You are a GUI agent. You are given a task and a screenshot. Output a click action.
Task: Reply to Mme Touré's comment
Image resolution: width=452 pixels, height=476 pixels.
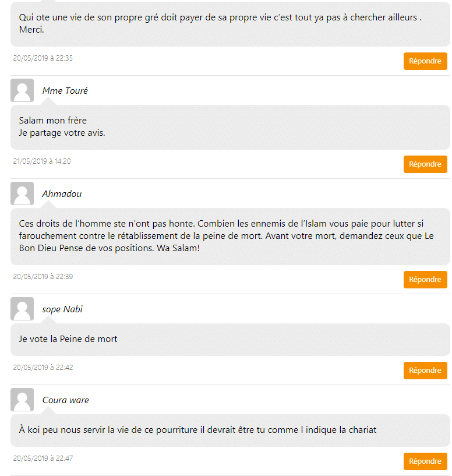click(x=425, y=164)
